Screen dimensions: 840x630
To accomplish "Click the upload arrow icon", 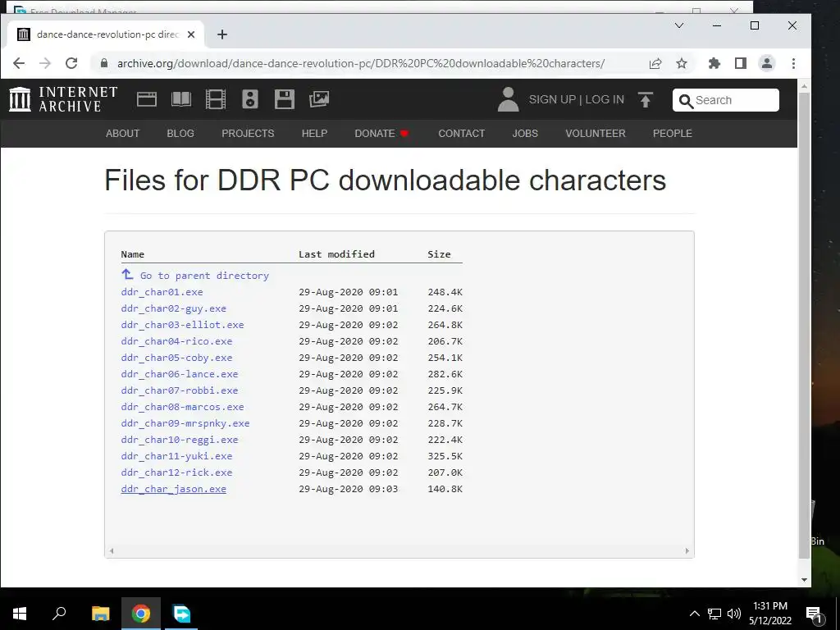I will [x=646, y=99].
